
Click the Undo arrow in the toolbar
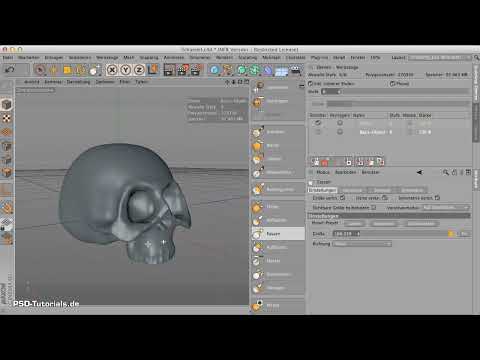pyautogui.click(x=9, y=70)
